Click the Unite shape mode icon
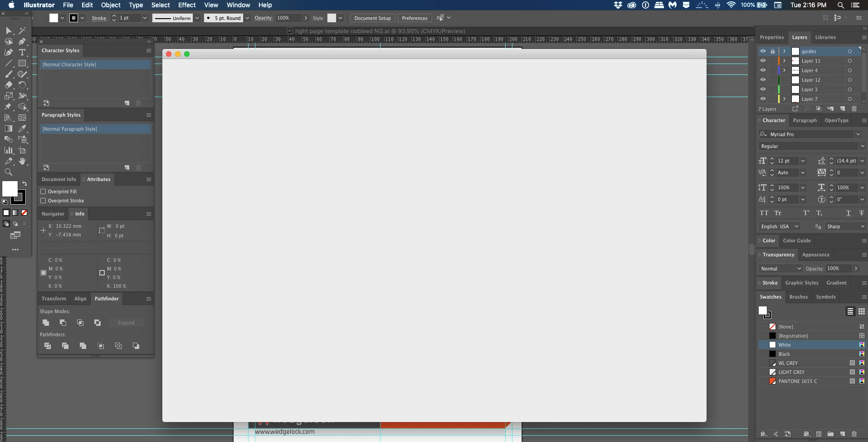This screenshot has height=442, width=868. (46, 323)
